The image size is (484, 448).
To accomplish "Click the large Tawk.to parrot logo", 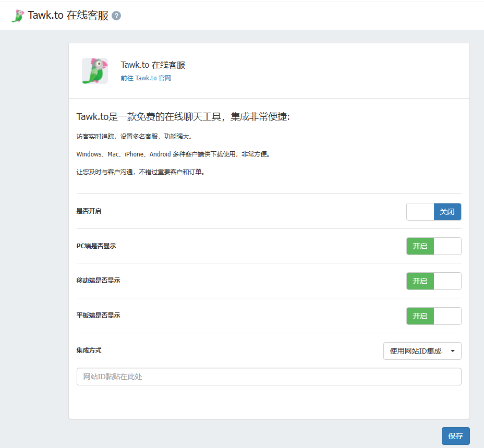I will (x=94, y=71).
